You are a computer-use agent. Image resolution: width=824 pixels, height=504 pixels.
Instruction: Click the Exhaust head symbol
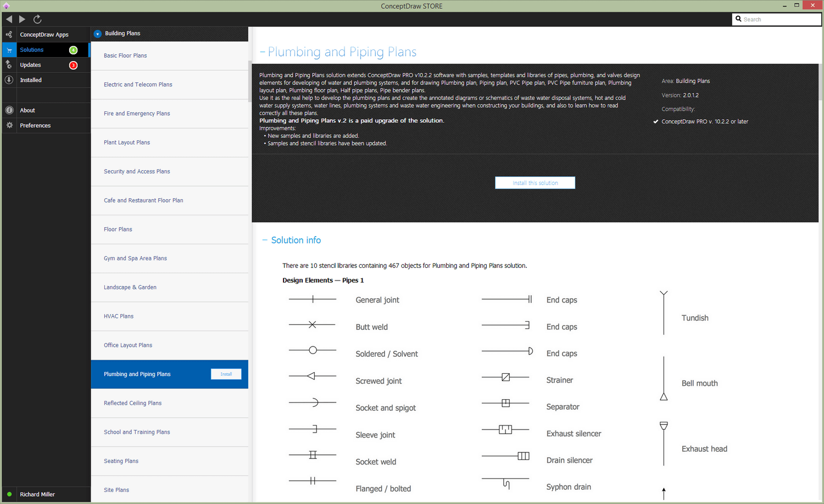664,444
